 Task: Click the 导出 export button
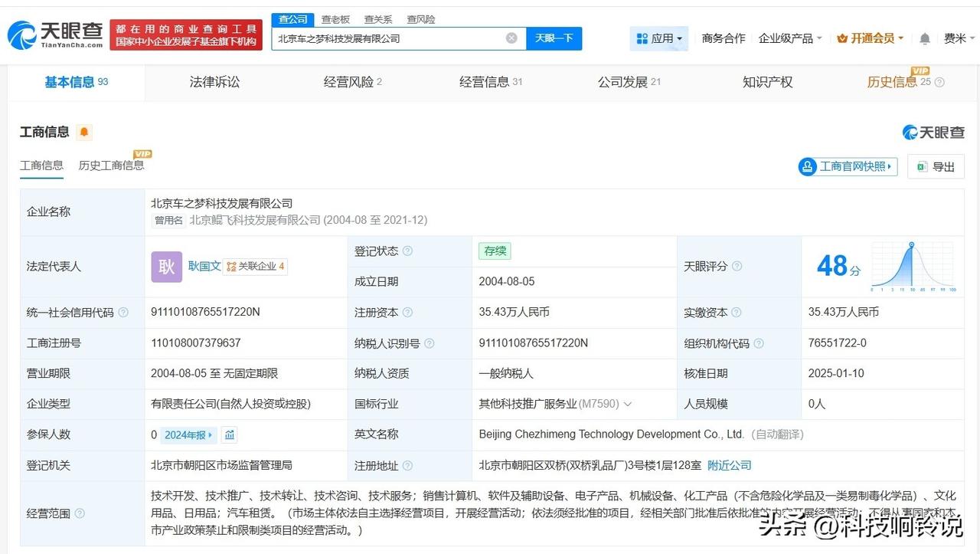[936, 166]
